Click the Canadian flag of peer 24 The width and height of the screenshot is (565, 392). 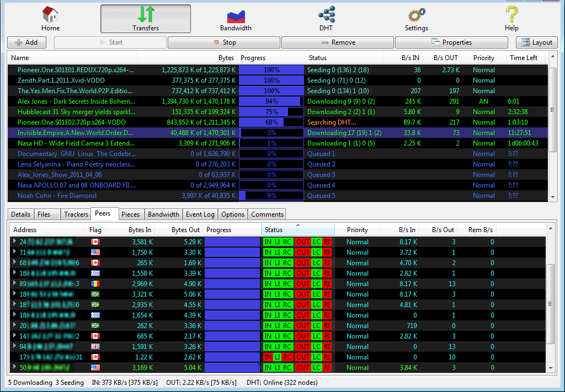(95, 242)
